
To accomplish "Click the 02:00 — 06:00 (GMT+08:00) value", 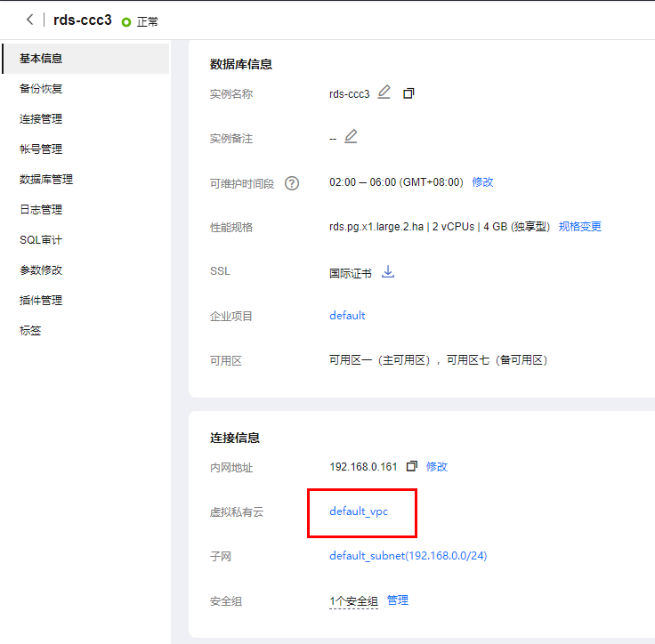I will coord(396,182).
